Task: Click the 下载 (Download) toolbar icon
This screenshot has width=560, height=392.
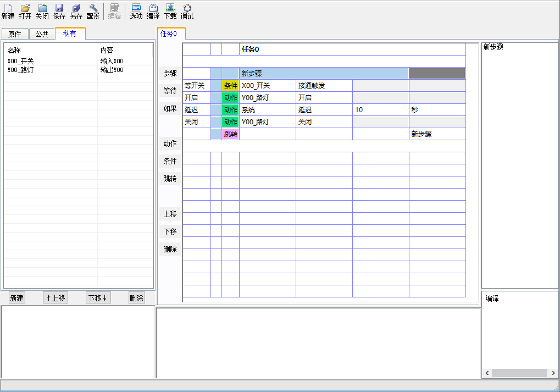Action: (170, 11)
